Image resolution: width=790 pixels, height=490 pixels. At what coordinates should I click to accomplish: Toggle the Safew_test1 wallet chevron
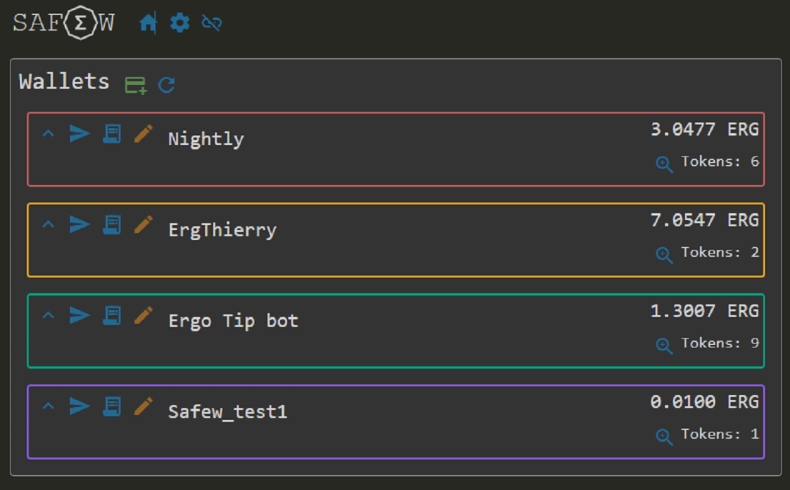[x=48, y=407]
